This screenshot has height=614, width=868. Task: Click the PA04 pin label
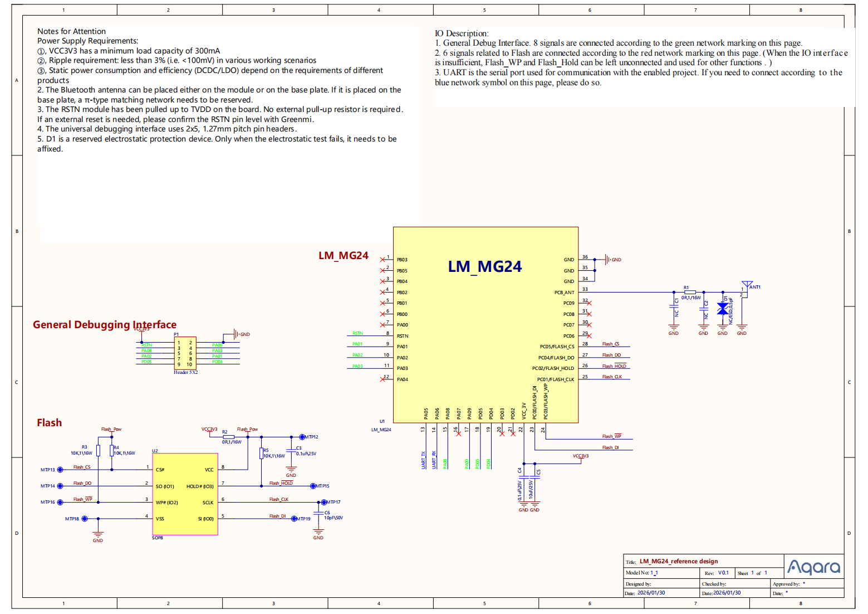402,379
